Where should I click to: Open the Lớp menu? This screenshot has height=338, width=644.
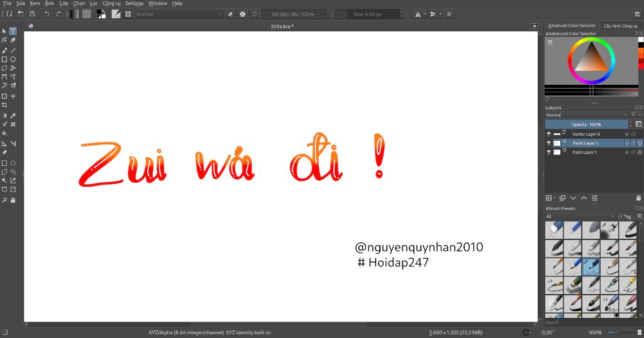point(64,3)
